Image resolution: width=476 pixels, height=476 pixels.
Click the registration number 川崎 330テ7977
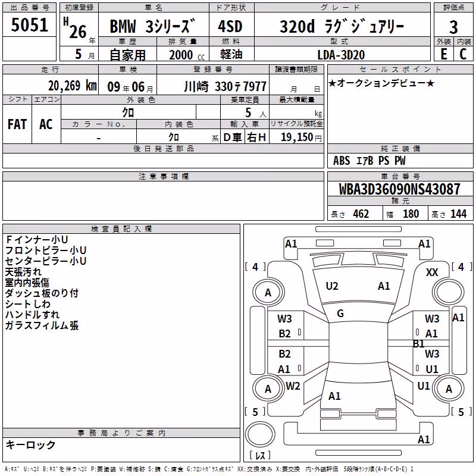[x=226, y=86]
